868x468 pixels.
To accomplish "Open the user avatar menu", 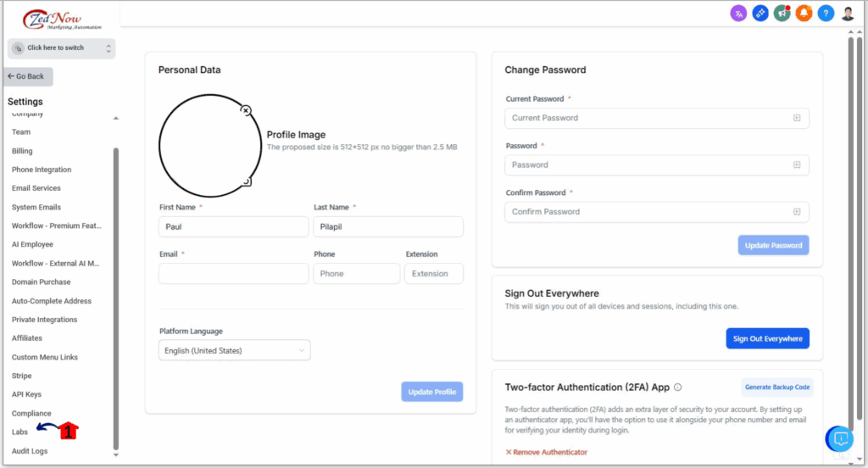I will click(x=848, y=14).
